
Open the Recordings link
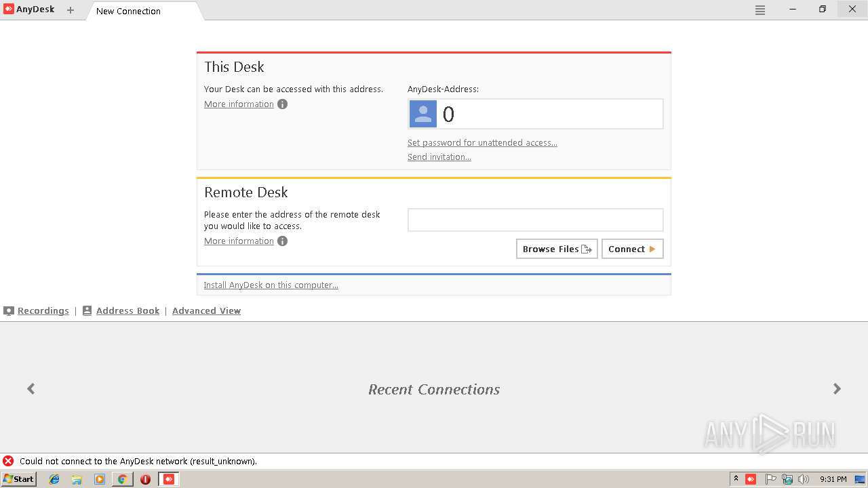[x=43, y=311]
